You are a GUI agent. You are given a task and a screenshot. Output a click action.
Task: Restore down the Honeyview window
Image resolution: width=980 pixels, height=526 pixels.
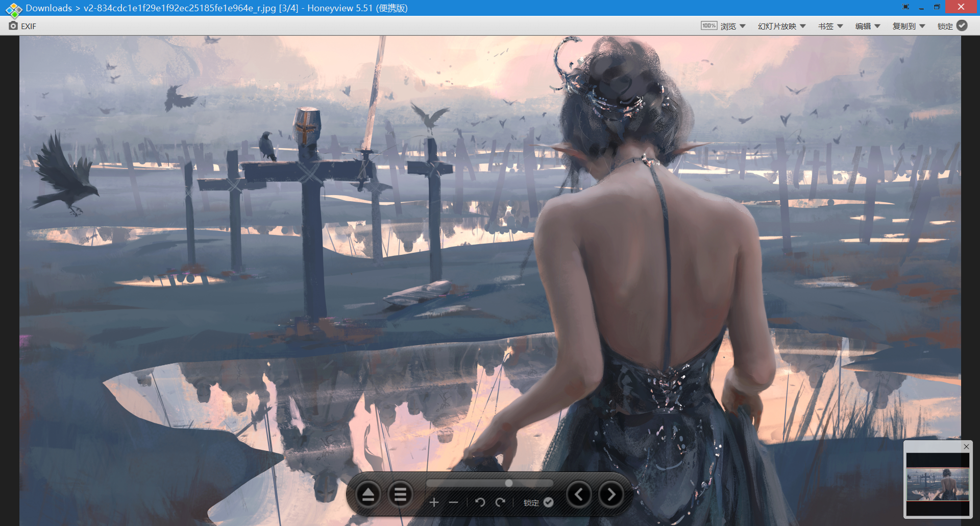[937, 7]
